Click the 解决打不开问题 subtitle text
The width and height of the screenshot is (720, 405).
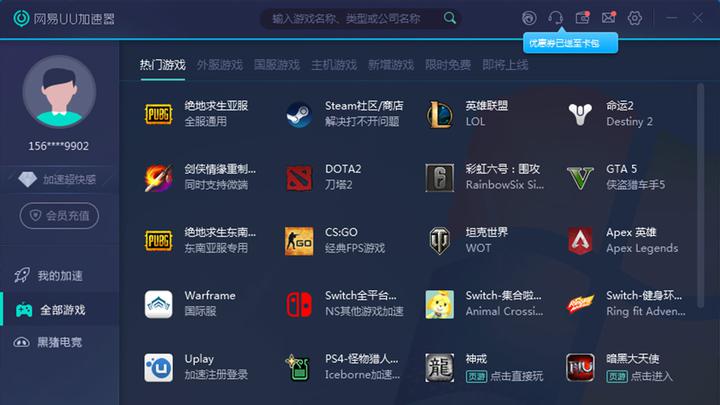(362, 122)
